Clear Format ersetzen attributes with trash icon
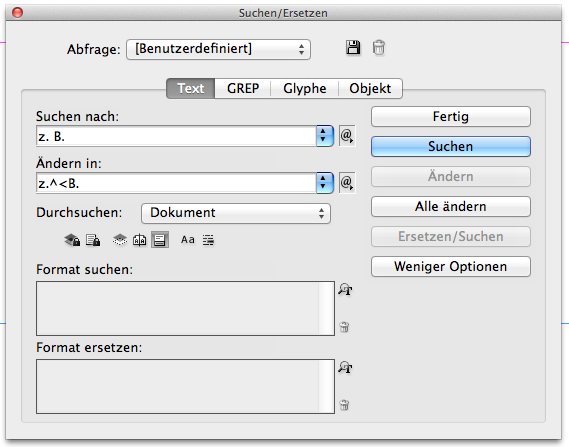The image size is (569, 447). (344, 405)
